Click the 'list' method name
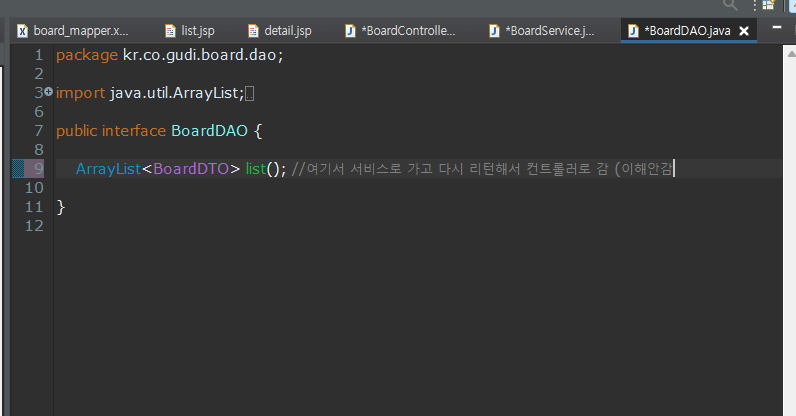 (x=256, y=169)
